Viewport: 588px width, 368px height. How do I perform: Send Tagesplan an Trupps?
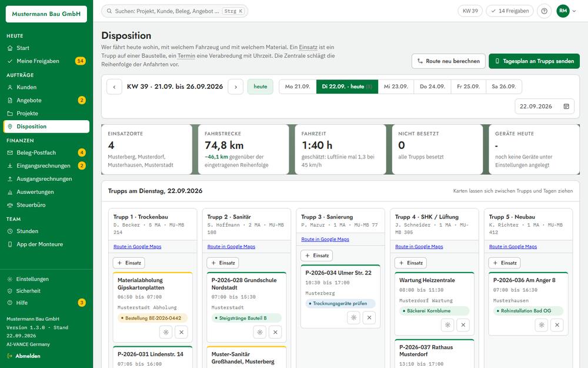(534, 61)
